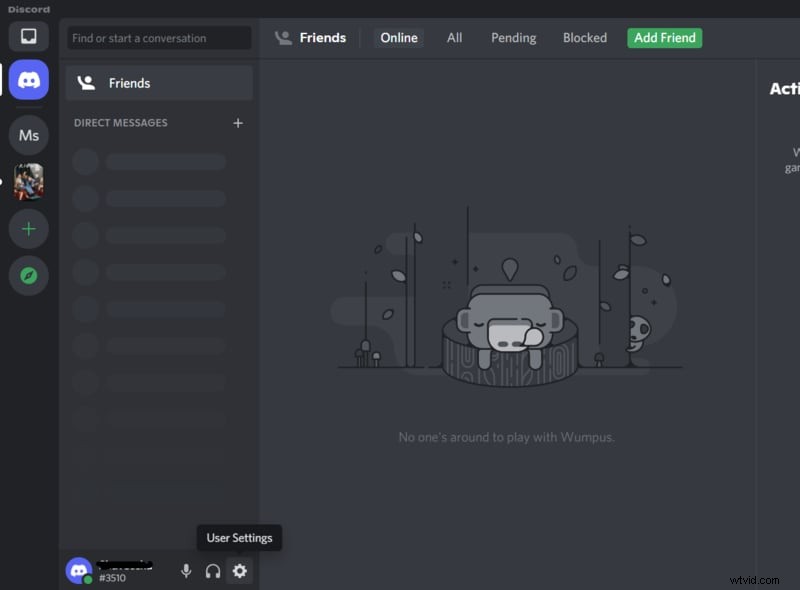Deafen audio with the headphones icon
The image size is (800, 590).
212,571
